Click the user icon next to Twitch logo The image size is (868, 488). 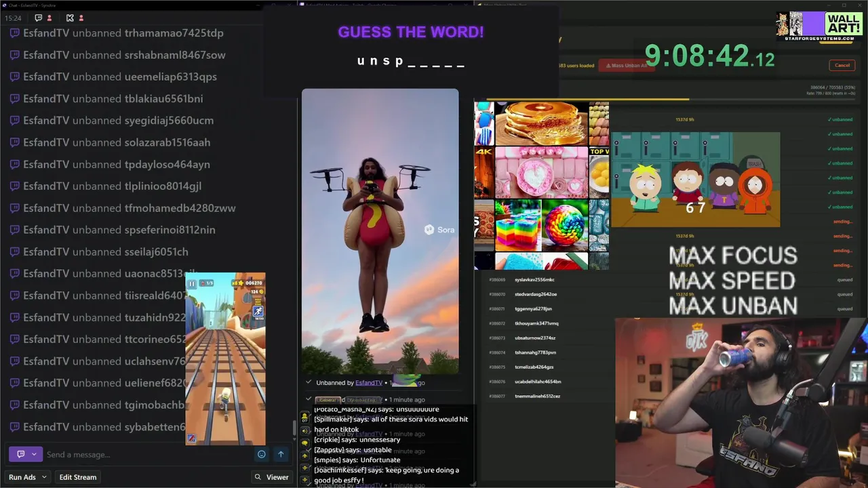[50, 18]
